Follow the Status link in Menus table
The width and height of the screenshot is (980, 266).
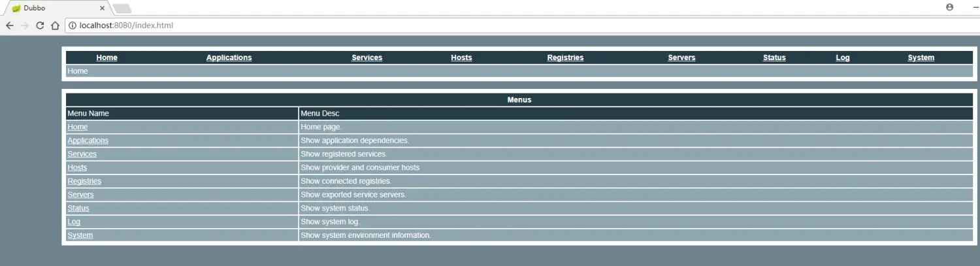pyautogui.click(x=78, y=208)
